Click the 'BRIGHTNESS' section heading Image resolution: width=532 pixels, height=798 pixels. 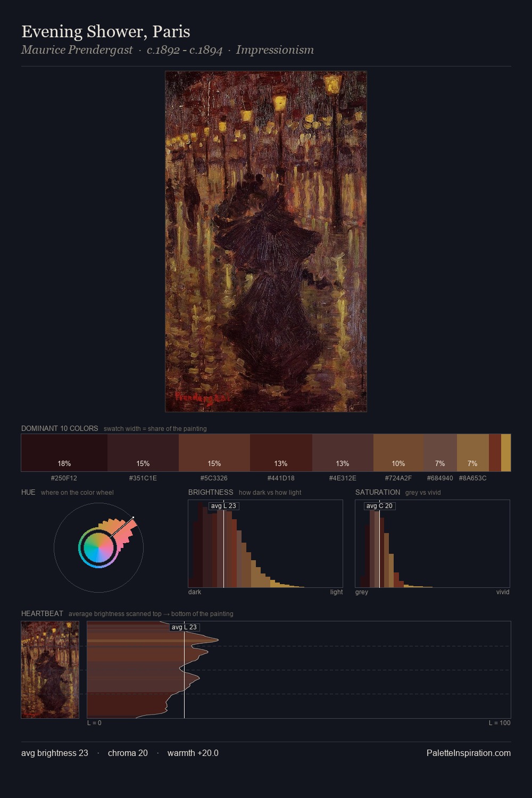coord(211,492)
